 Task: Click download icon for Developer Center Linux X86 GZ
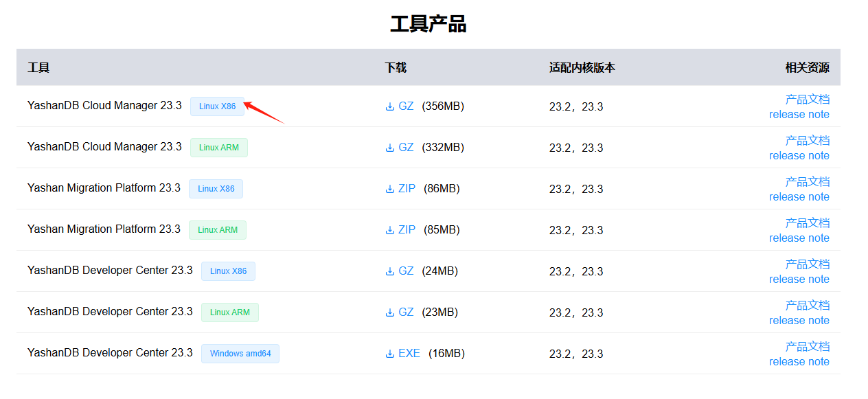tap(390, 271)
